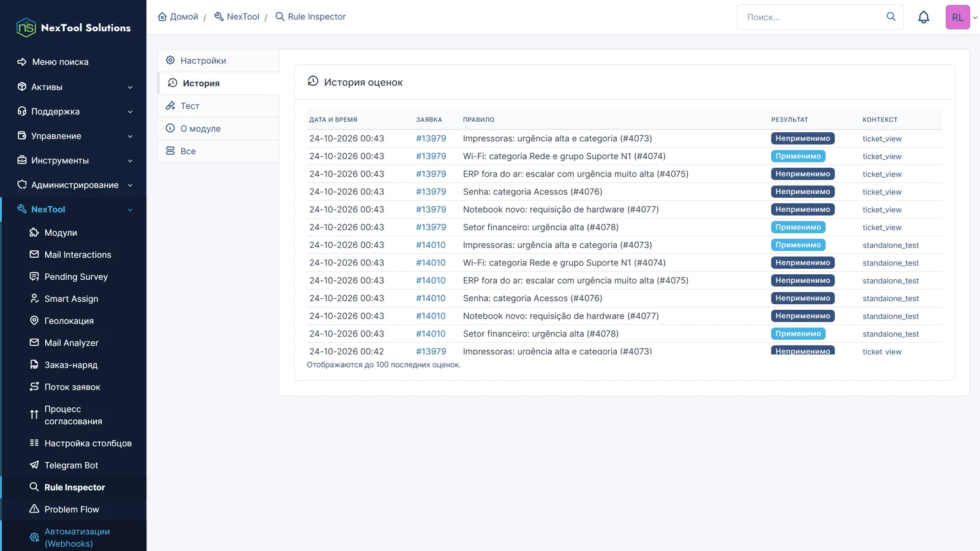Open NexTool breadcrumb link
The height and width of the screenshot is (551, 980).
[x=237, y=17]
